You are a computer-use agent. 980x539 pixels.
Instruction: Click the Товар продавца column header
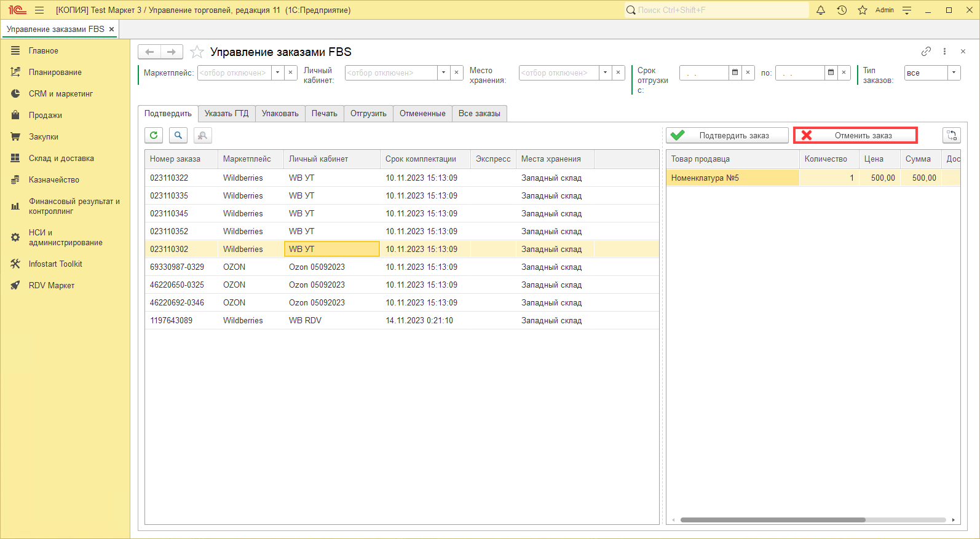[733, 159]
